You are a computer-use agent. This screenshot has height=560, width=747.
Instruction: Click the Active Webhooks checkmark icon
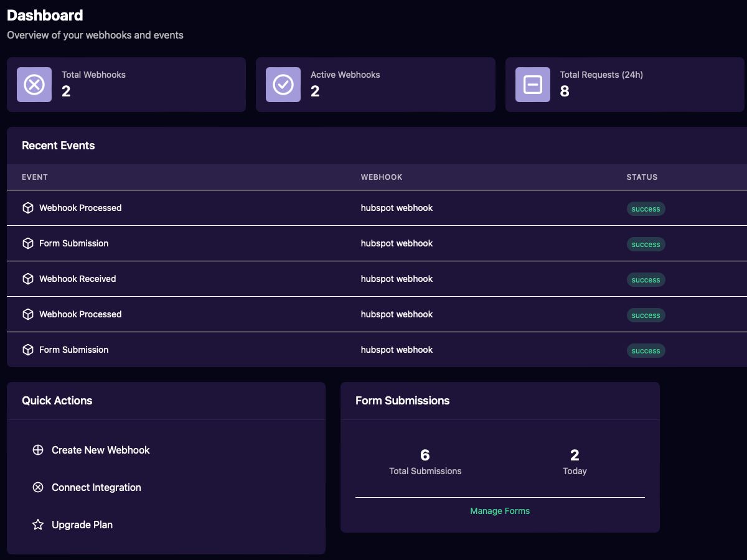(283, 84)
